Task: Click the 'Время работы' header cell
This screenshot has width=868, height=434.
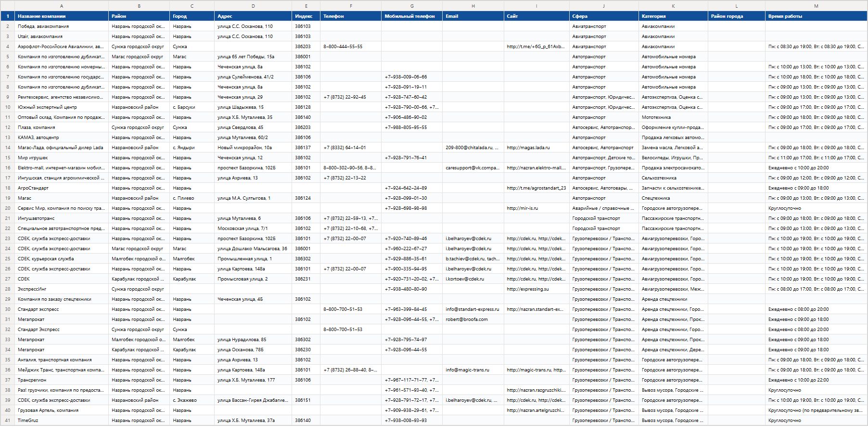Action: (816, 16)
